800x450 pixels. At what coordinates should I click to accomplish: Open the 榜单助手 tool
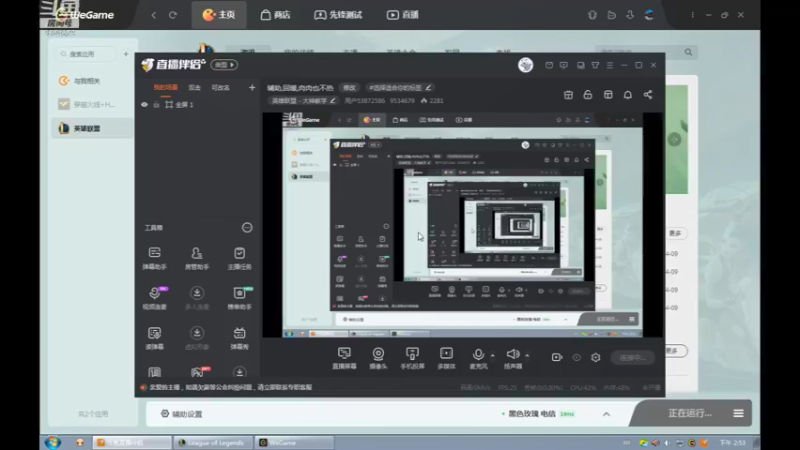[239, 297]
